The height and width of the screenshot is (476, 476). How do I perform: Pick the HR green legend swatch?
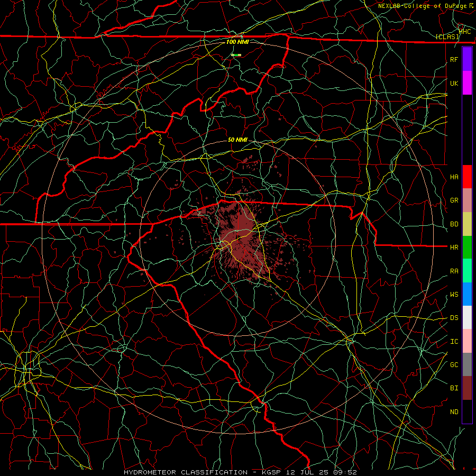coord(467,247)
